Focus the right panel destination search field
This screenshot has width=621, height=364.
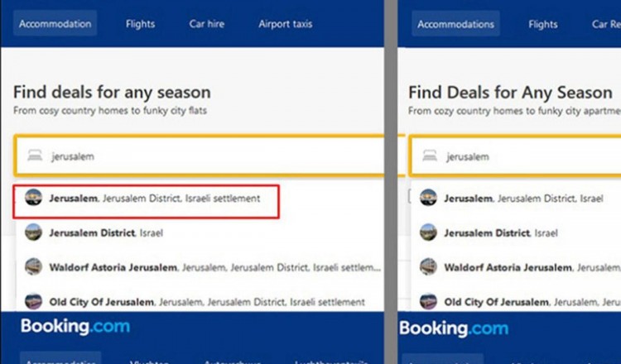point(530,156)
